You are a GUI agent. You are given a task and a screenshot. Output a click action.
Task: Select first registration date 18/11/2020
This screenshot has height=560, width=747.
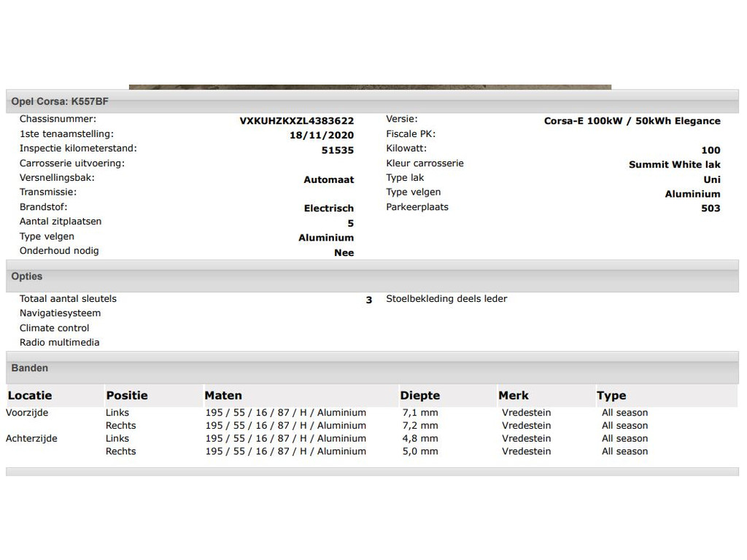(322, 135)
